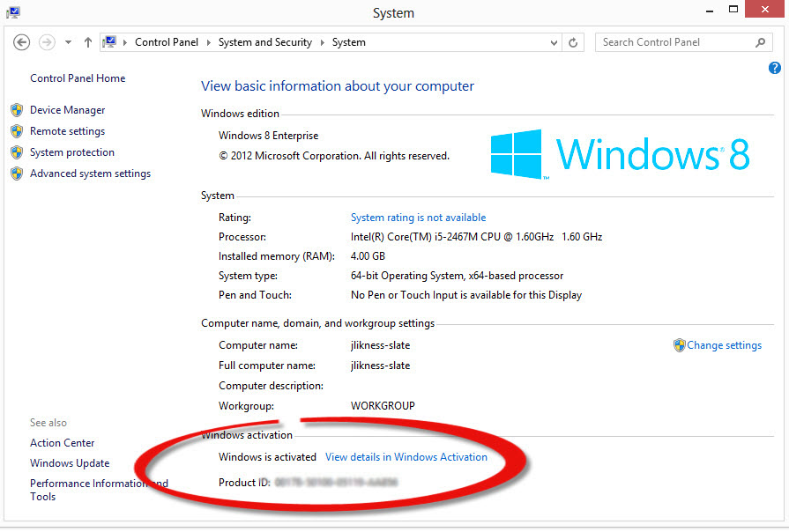Open Control Panel Home
This screenshot has width=789, height=532.
click(78, 78)
